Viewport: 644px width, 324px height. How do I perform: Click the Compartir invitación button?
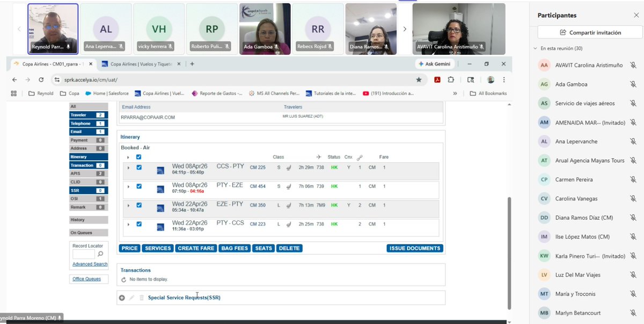click(x=590, y=33)
